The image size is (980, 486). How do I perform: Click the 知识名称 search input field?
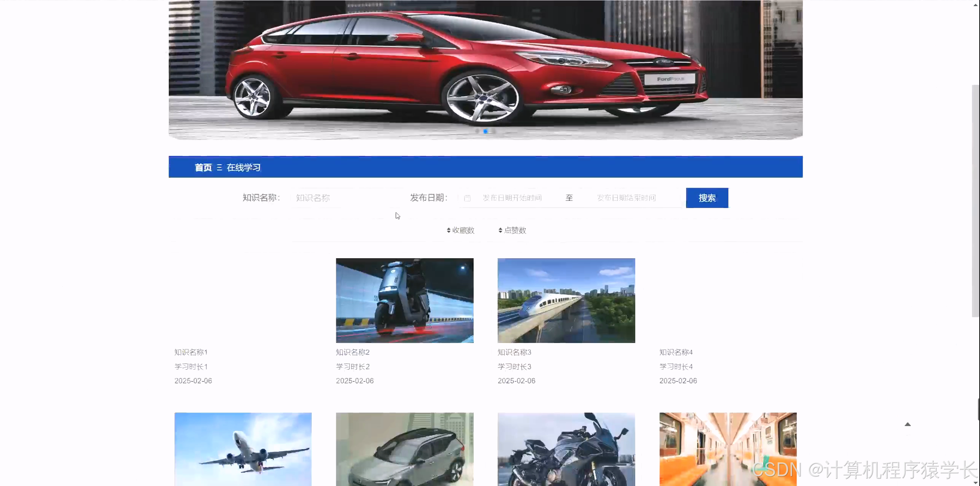pyautogui.click(x=348, y=198)
